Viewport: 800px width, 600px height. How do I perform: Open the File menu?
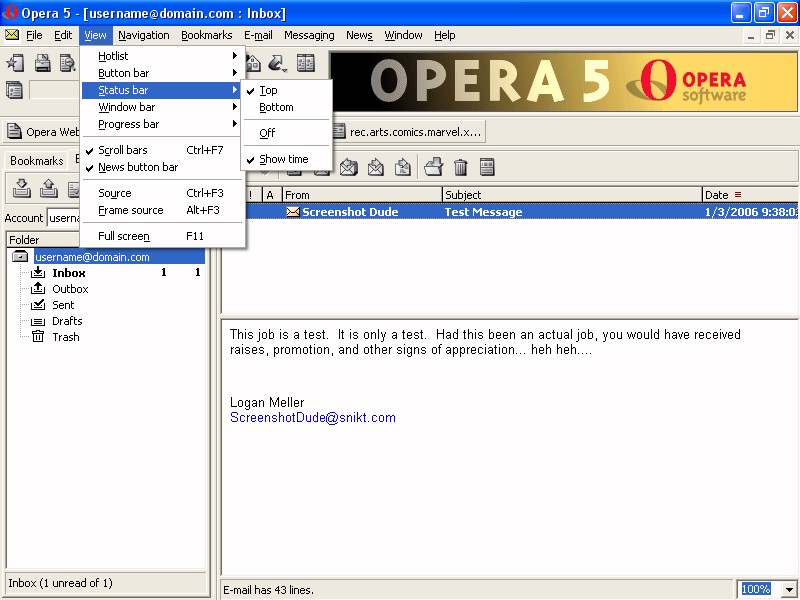coord(34,35)
